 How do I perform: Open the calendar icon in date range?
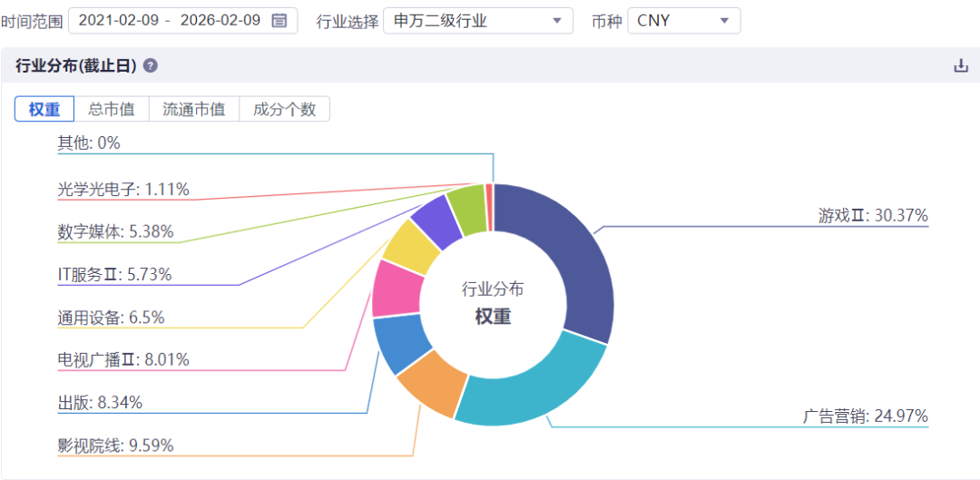(x=279, y=21)
